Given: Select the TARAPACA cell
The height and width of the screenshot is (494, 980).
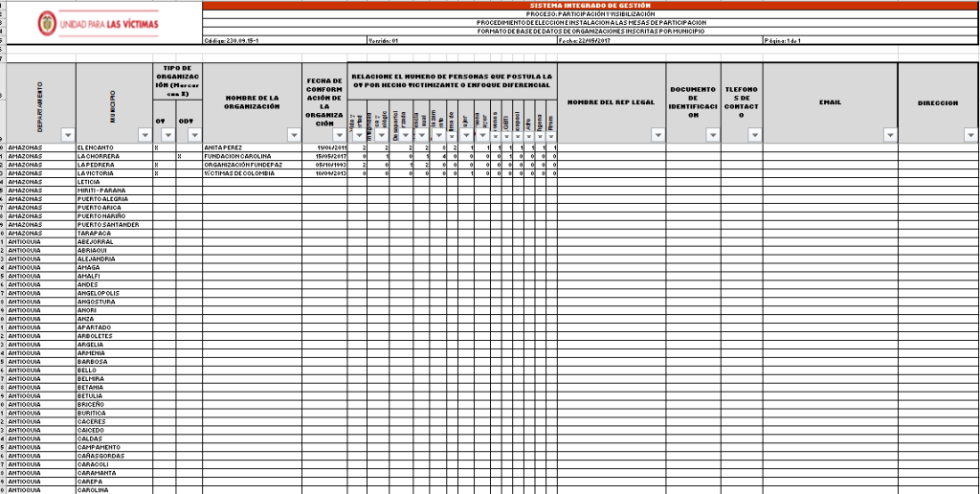Looking at the screenshot, I should 115,234.
